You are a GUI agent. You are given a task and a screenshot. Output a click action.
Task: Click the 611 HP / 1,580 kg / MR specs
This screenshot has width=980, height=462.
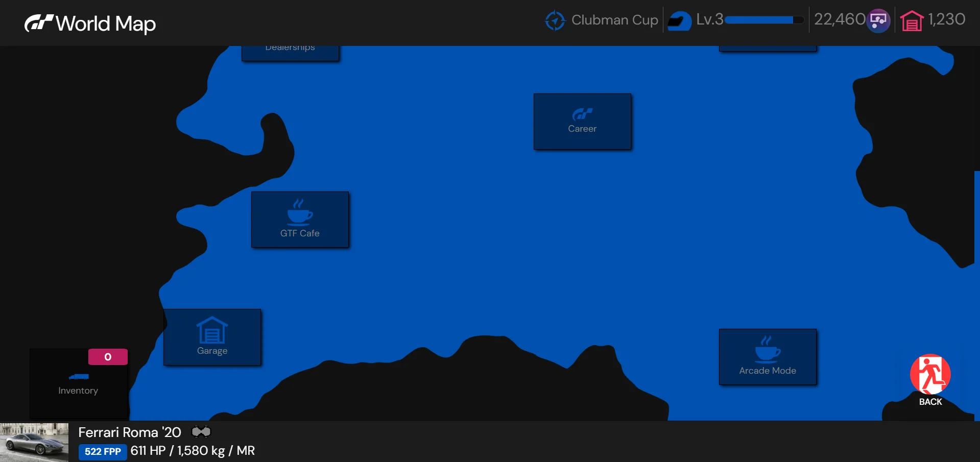[193, 451]
